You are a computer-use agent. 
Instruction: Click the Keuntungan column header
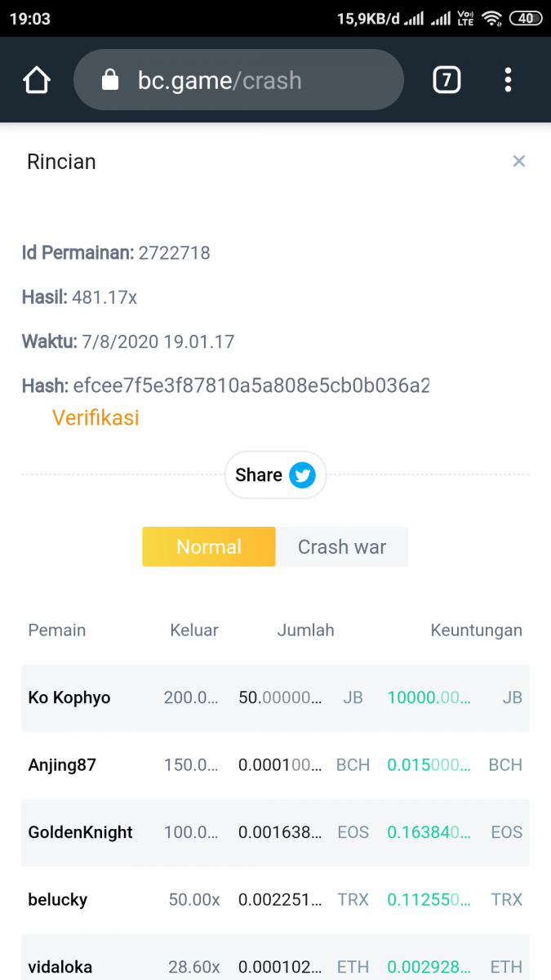[x=476, y=630]
